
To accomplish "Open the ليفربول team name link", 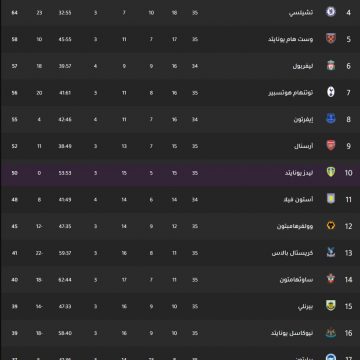I will (x=303, y=66).
